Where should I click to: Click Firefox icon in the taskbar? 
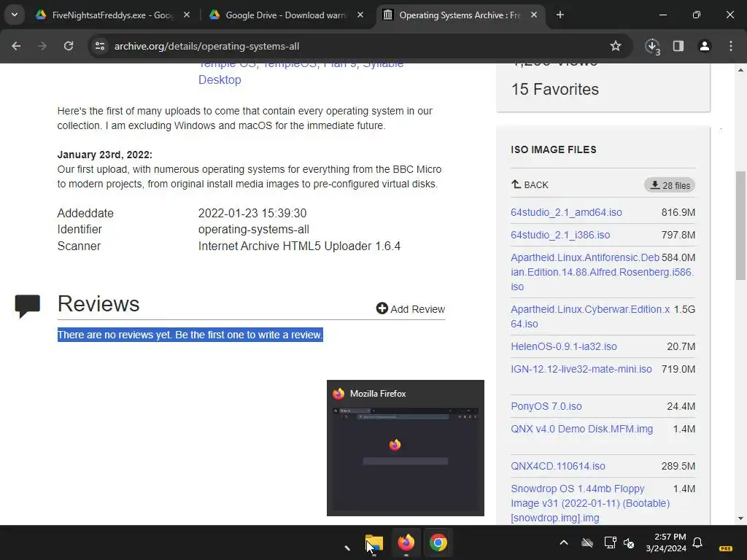click(x=406, y=542)
